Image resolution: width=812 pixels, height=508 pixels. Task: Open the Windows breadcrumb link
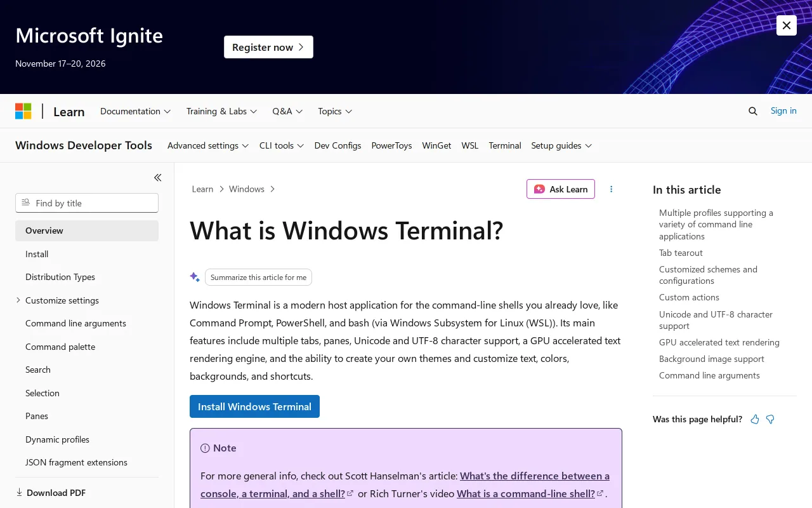247,189
